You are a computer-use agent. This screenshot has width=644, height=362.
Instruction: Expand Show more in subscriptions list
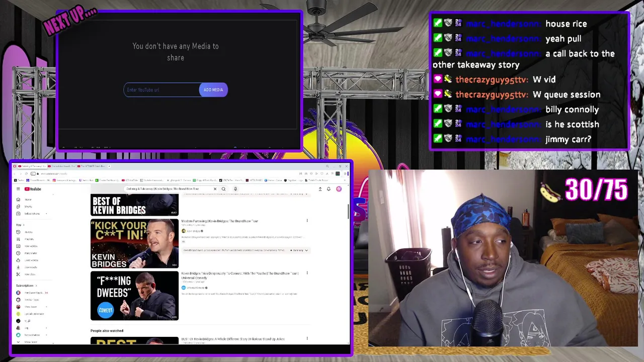point(28,342)
